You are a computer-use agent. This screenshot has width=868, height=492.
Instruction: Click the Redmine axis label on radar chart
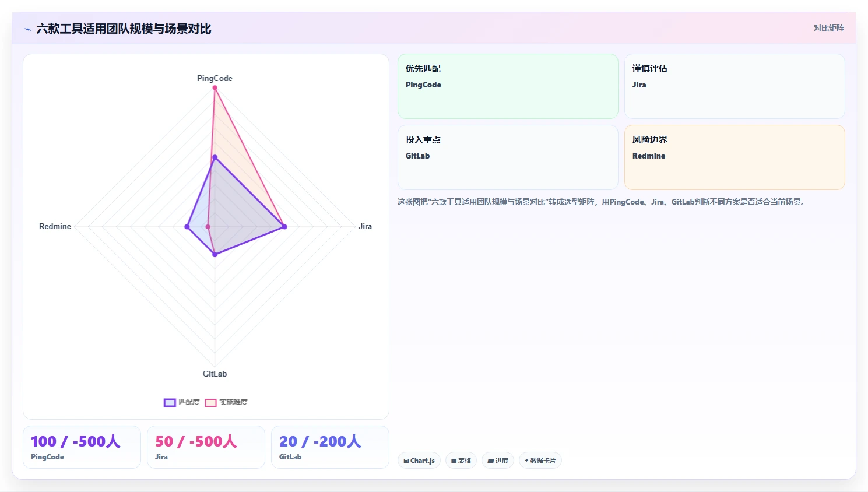tap(55, 226)
